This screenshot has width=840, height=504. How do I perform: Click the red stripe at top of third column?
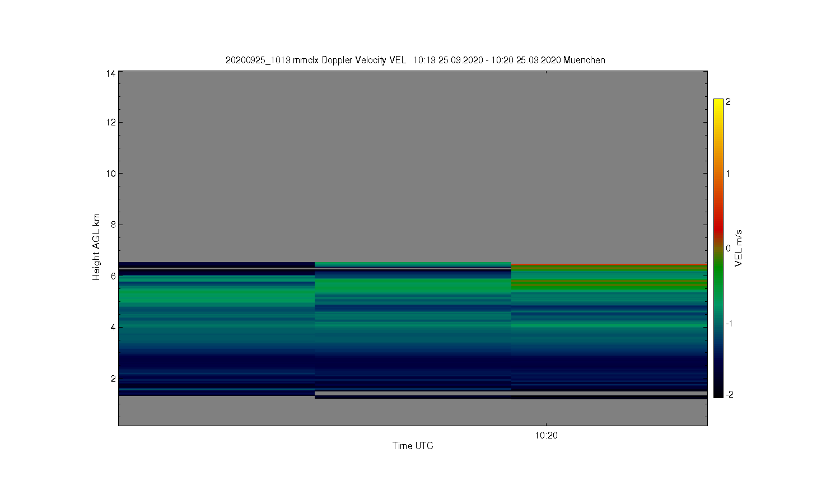click(x=609, y=264)
